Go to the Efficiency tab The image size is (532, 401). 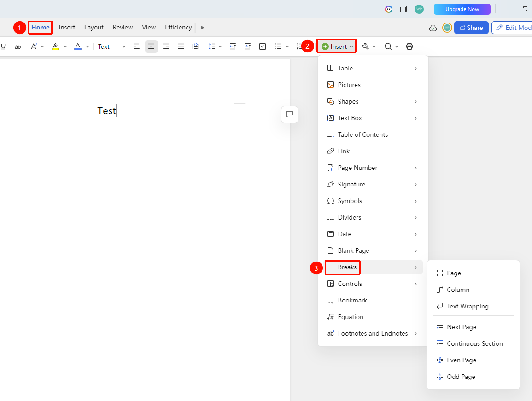(x=178, y=28)
